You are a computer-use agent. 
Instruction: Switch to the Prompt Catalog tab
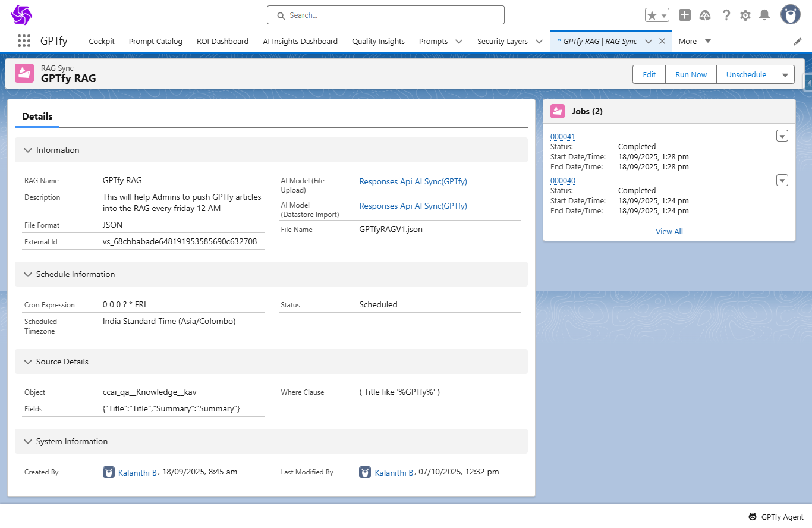(156, 42)
